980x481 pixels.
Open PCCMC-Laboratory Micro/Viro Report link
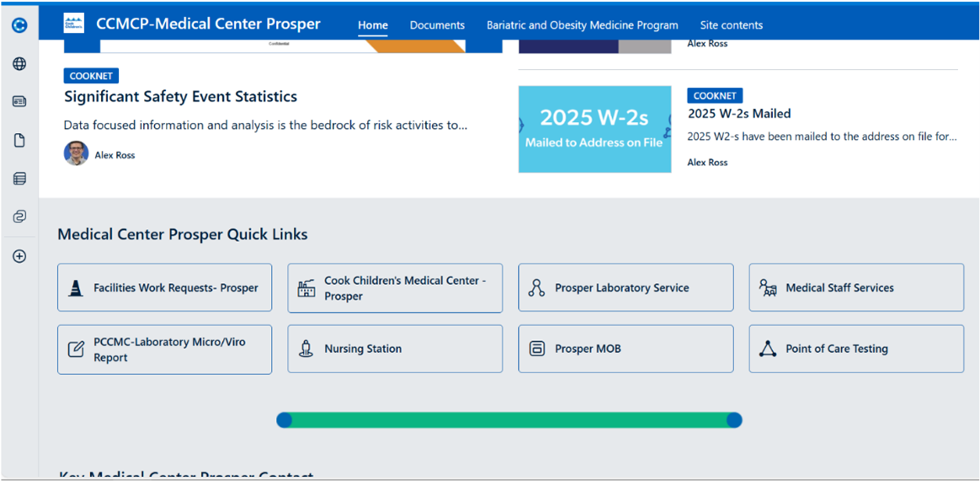pos(165,349)
